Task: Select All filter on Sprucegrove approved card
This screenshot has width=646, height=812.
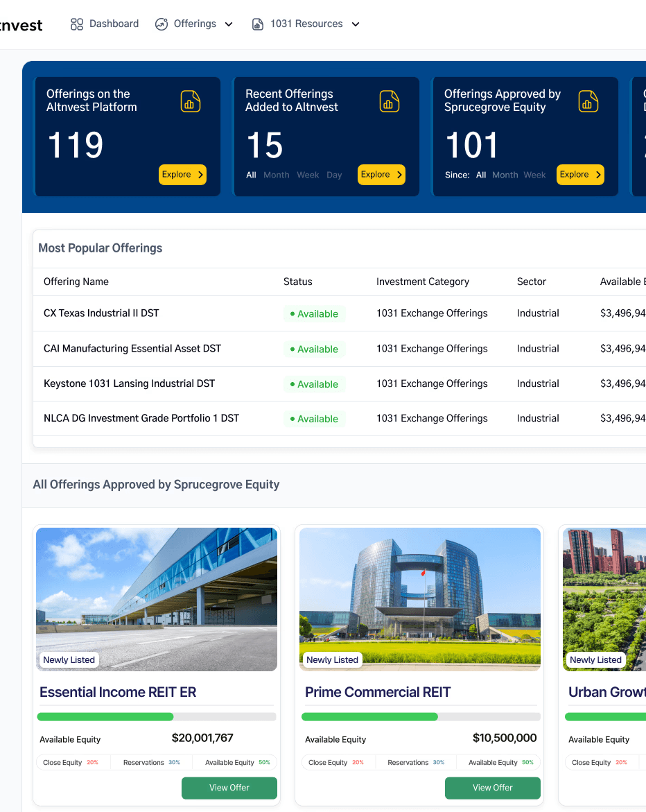Action: pyautogui.click(x=481, y=175)
